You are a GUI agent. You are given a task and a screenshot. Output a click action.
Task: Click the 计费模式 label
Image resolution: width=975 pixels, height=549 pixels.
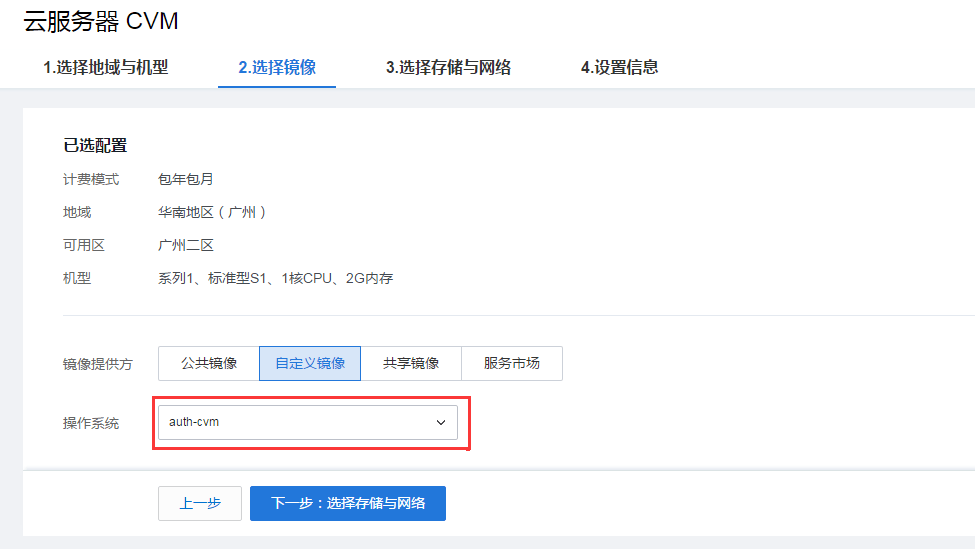click(x=91, y=180)
